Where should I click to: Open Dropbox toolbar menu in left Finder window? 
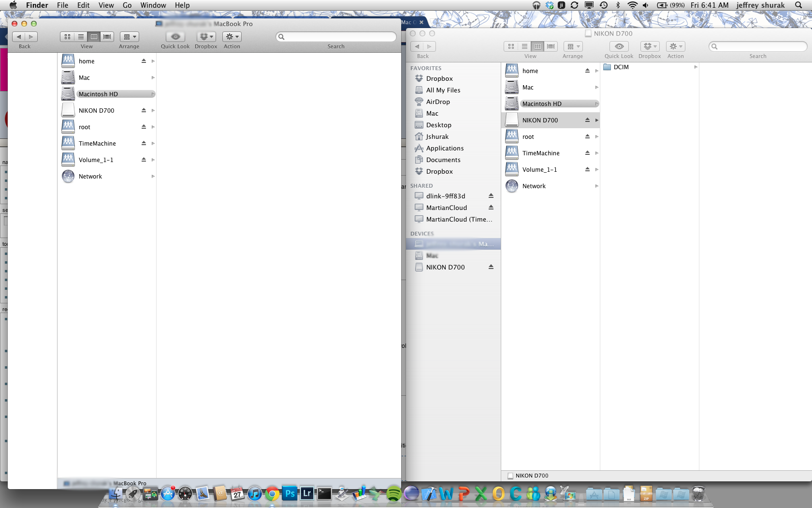click(206, 37)
